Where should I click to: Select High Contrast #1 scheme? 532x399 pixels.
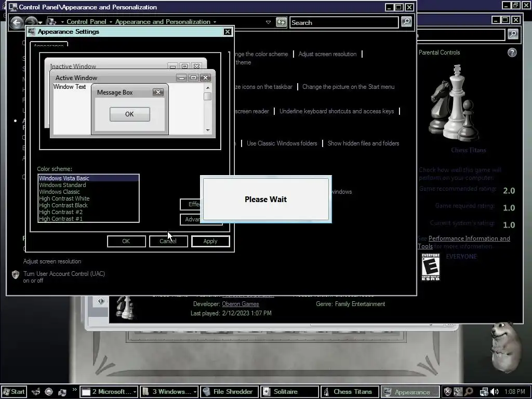point(88,219)
